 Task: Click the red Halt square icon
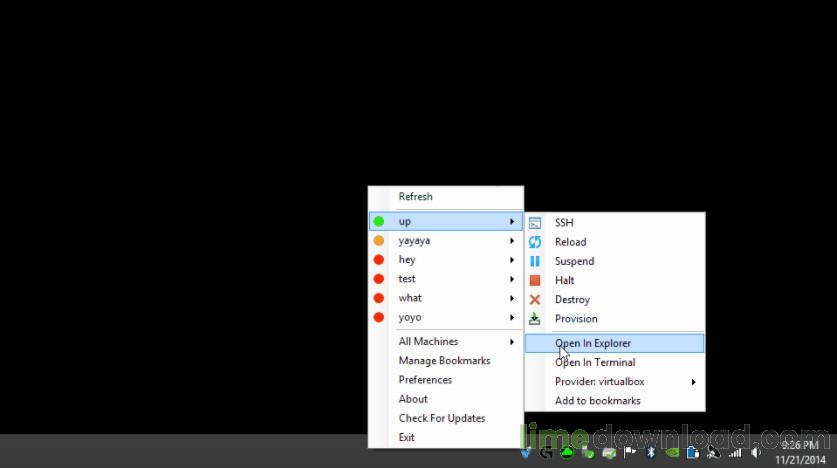[x=534, y=280]
